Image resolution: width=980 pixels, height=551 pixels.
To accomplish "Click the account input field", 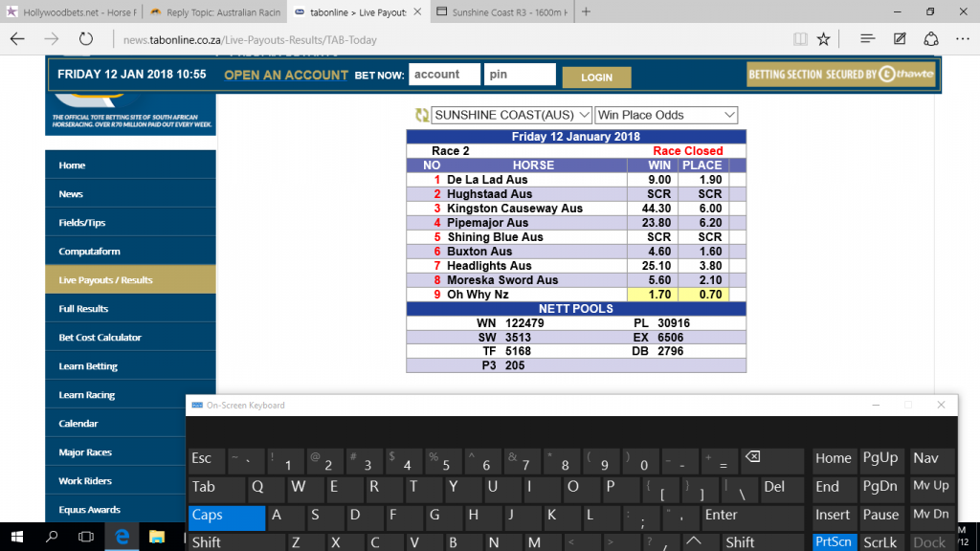I will [444, 75].
